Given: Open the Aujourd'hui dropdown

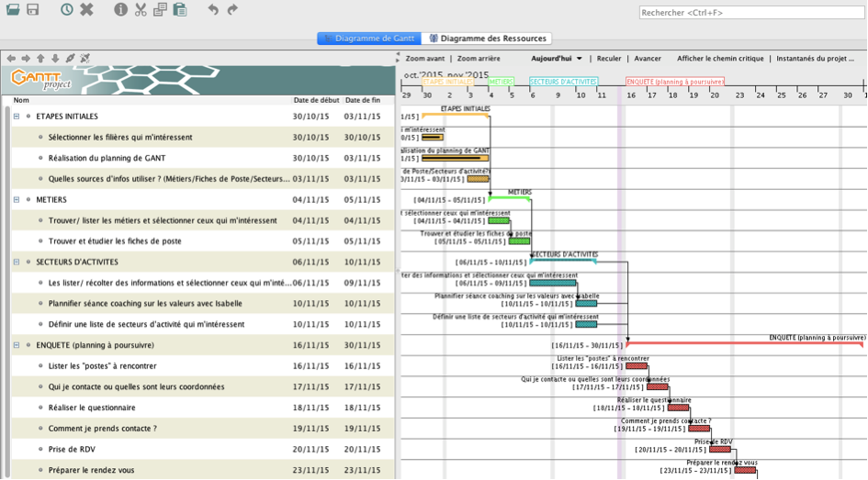Looking at the screenshot, I should click(x=557, y=59).
